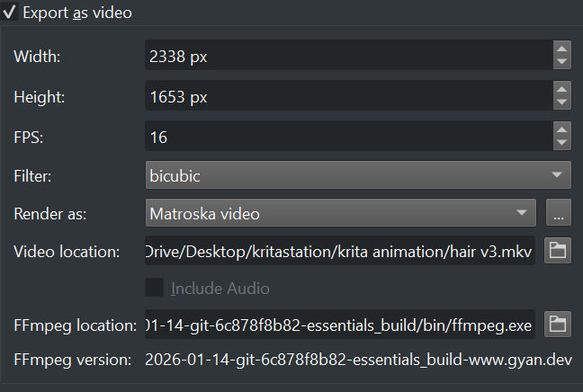
Task: Click the Include Audio label
Action: [x=220, y=289]
